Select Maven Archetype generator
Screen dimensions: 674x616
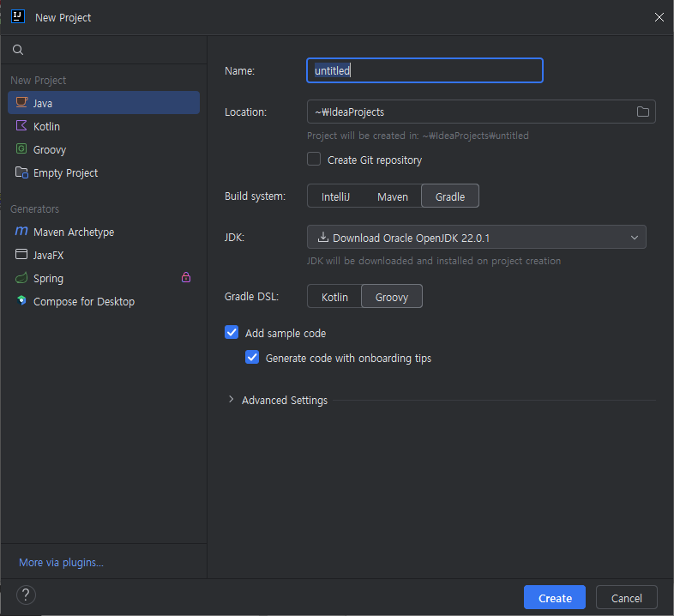pyautogui.click(x=104, y=232)
